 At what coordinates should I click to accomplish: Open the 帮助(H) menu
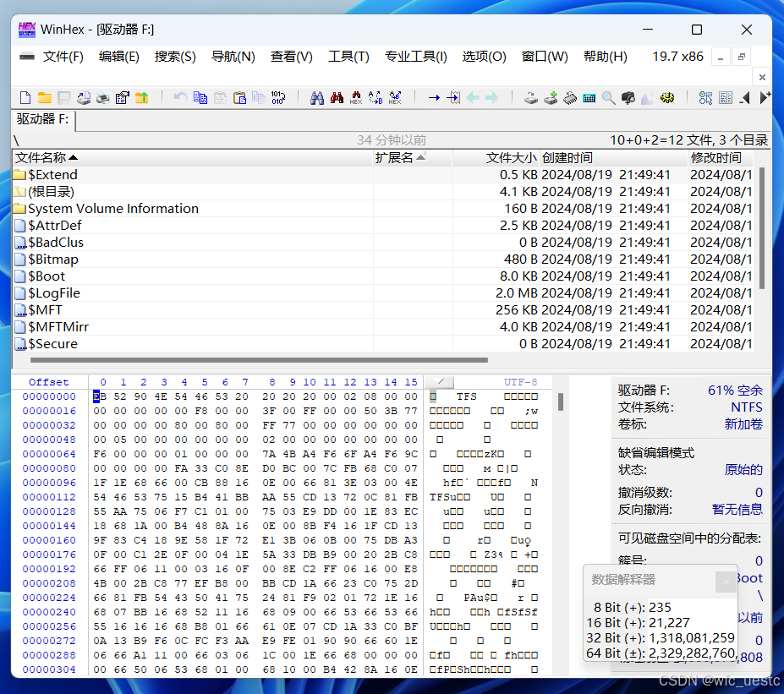pyautogui.click(x=605, y=57)
